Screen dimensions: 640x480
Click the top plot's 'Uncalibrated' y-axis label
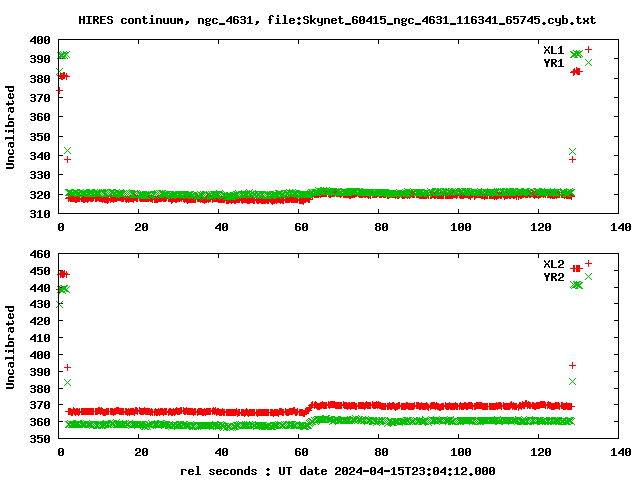(x=10, y=127)
